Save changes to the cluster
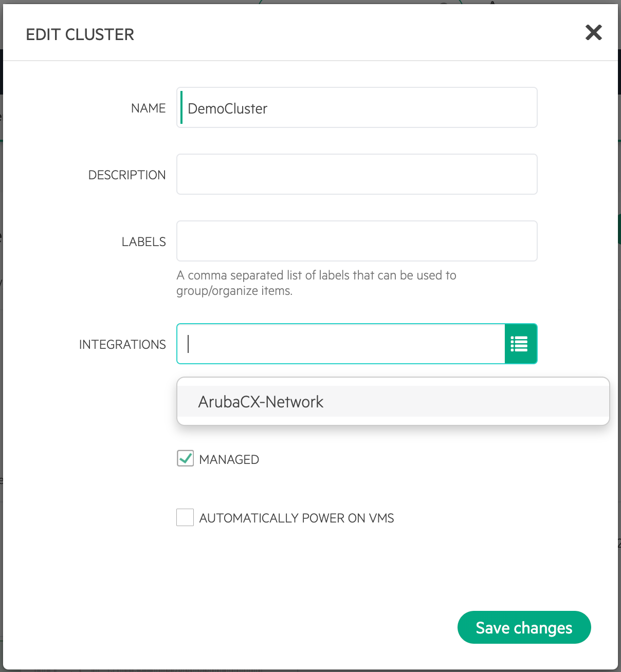621x672 pixels. point(524,627)
